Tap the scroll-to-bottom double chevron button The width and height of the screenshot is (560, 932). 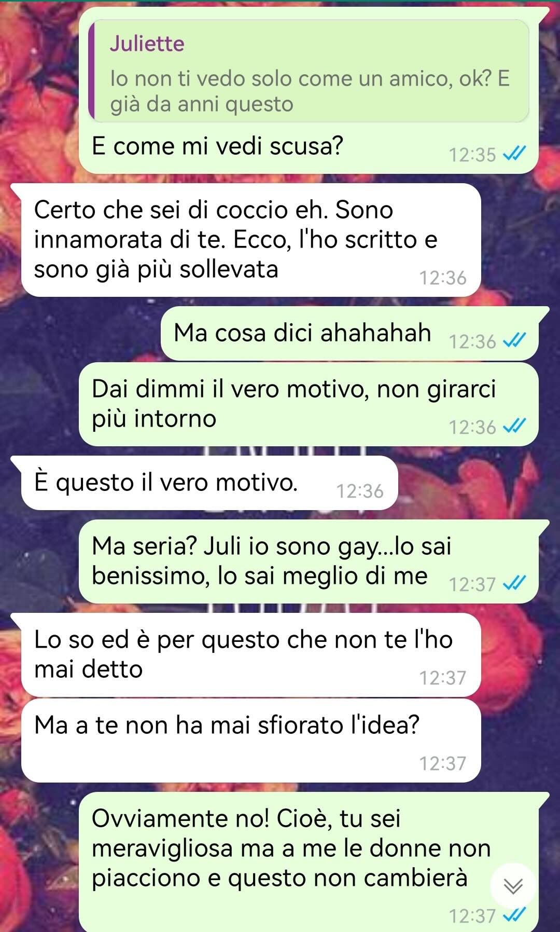tap(513, 886)
